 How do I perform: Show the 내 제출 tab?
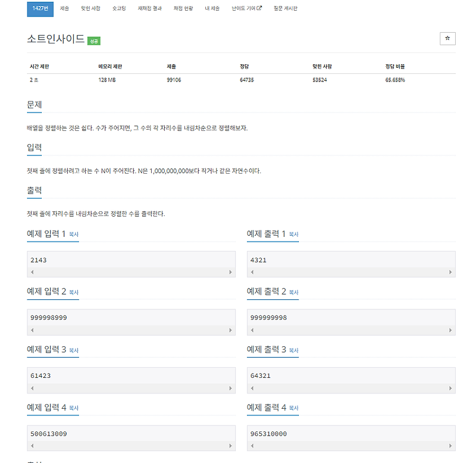point(212,8)
